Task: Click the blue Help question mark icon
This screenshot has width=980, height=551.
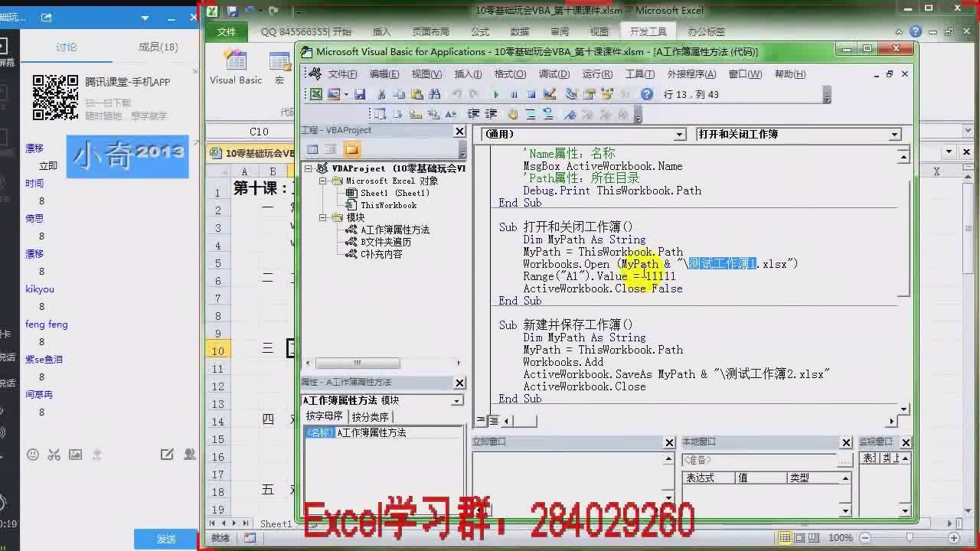Action: pos(647,94)
